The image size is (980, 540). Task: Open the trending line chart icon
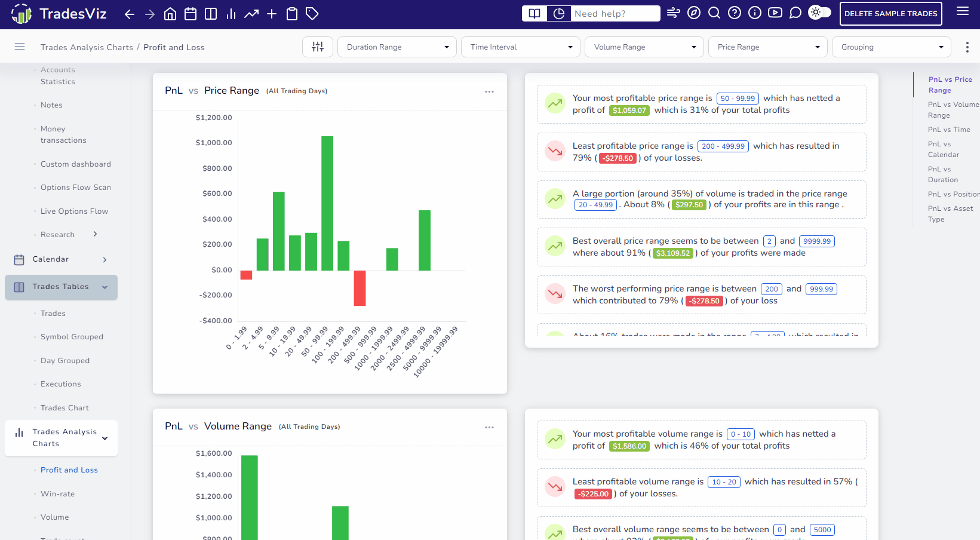pyautogui.click(x=251, y=14)
